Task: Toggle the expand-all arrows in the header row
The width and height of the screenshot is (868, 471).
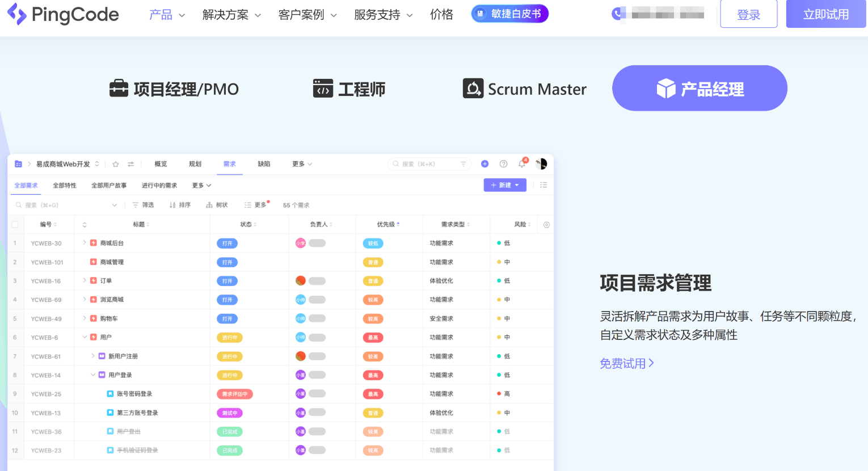Action: click(85, 225)
